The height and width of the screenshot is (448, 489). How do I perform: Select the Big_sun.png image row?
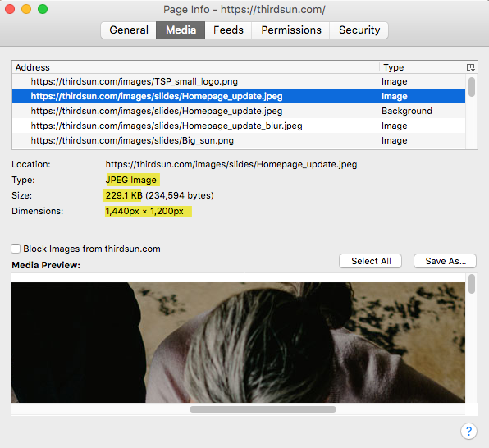[x=239, y=140]
